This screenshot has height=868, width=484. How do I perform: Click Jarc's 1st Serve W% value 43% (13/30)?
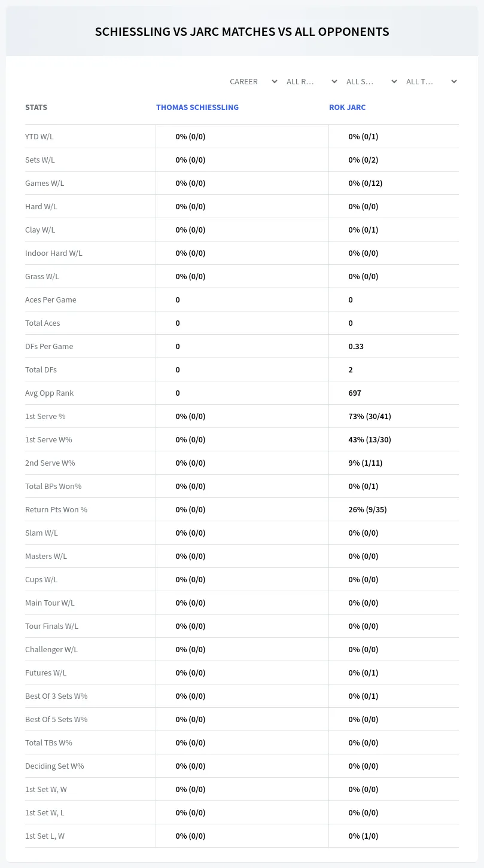point(370,439)
